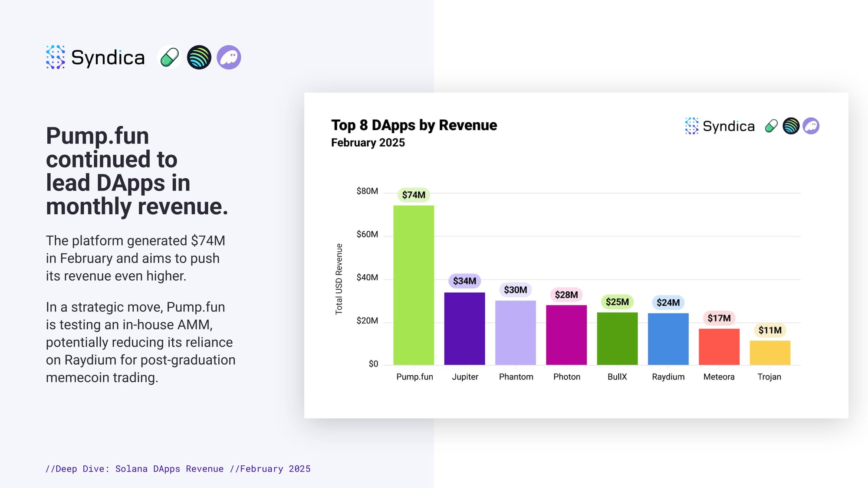Click the small Phantom ghost icon in the chart card
Image resolution: width=868 pixels, height=488 pixels.
[811, 126]
